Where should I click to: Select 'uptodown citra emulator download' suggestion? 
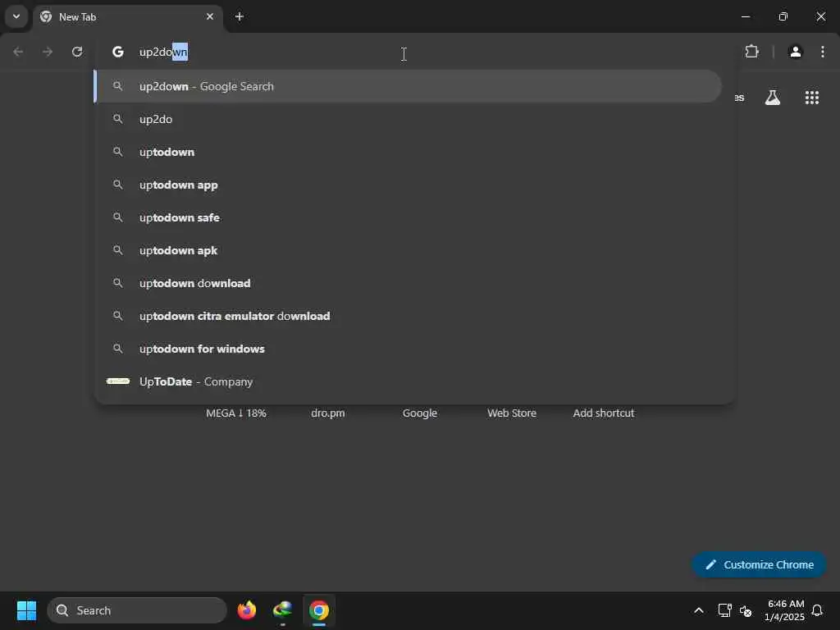(407, 316)
